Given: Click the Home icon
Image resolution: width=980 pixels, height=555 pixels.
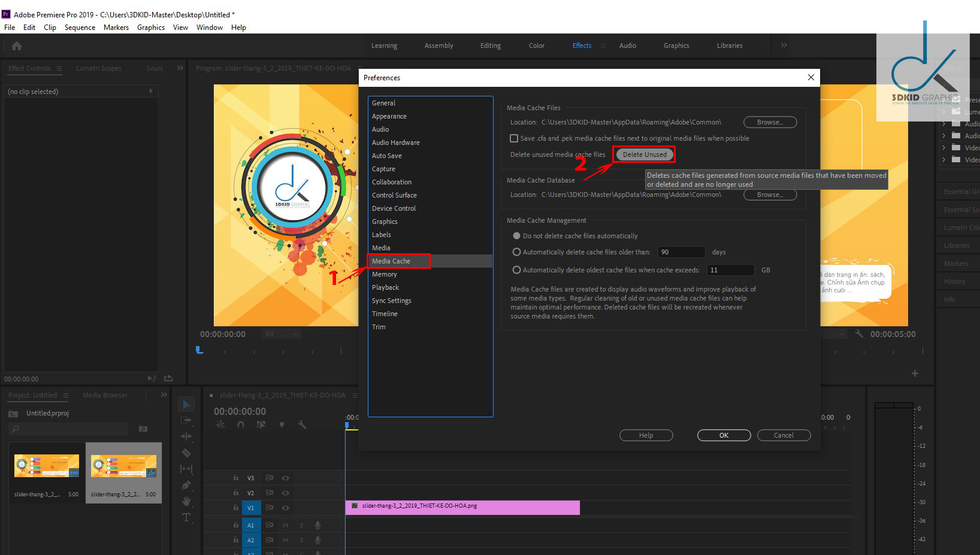Looking at the screenshot, I should click(x=17, y=46).
